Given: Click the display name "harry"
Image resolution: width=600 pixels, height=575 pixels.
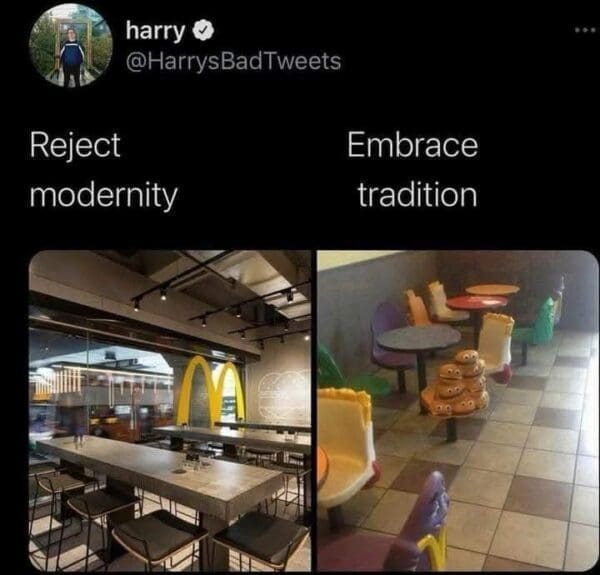Looking at the screenshot, I should point(152,32).
